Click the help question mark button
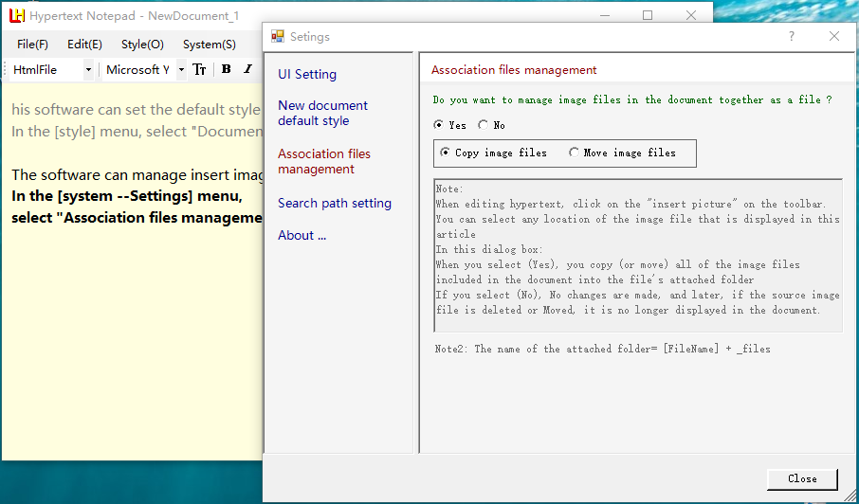859x504 pixels. tap(791, 36)
